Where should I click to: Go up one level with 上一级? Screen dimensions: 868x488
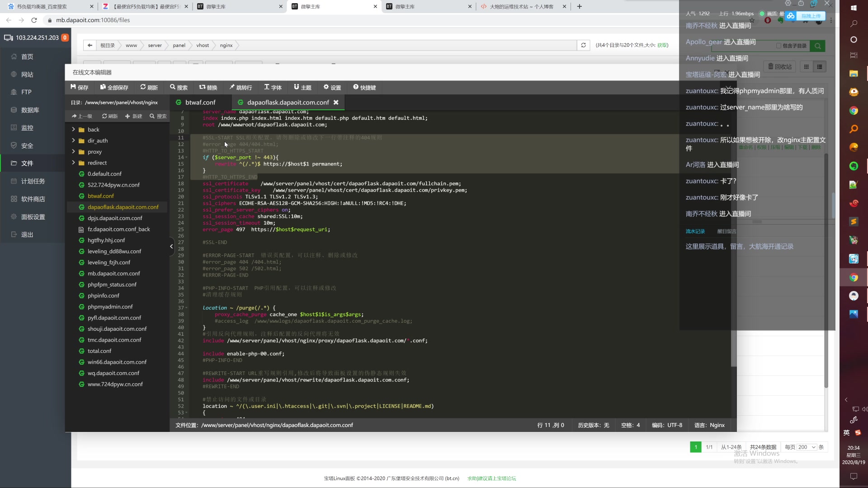(82, 116)
